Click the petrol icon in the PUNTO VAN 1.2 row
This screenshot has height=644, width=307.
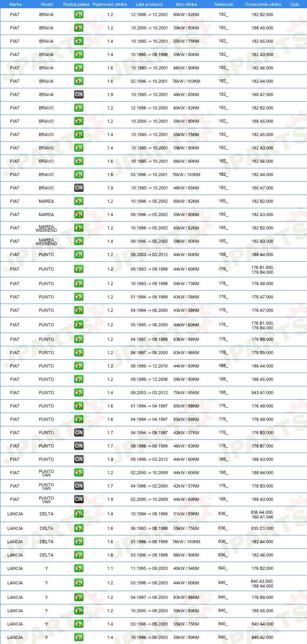(x=79, y=473)
